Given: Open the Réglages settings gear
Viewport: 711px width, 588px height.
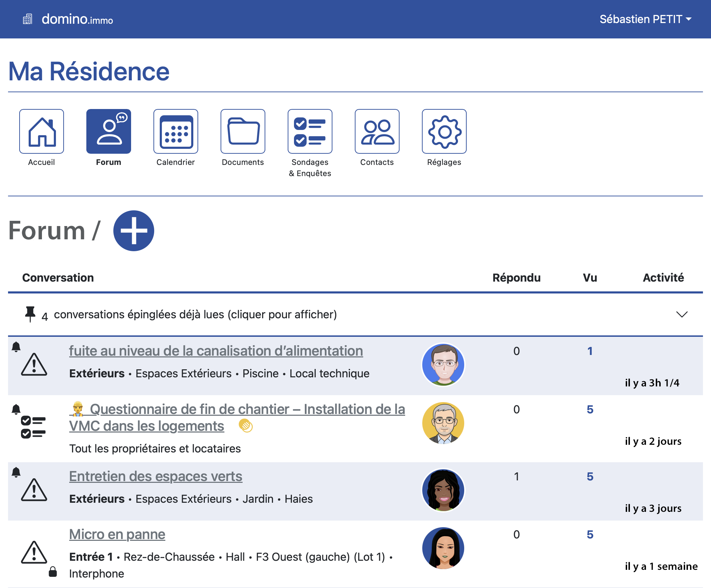Looking at the screenshot, I should tap(444, 131).
